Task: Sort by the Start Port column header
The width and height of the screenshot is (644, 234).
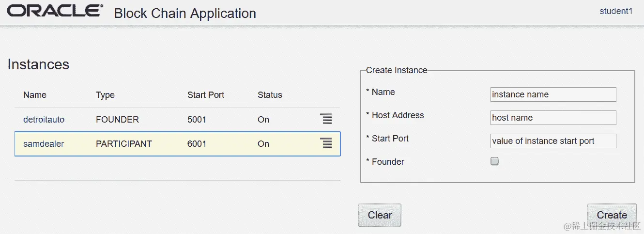Action: point(206,95)
